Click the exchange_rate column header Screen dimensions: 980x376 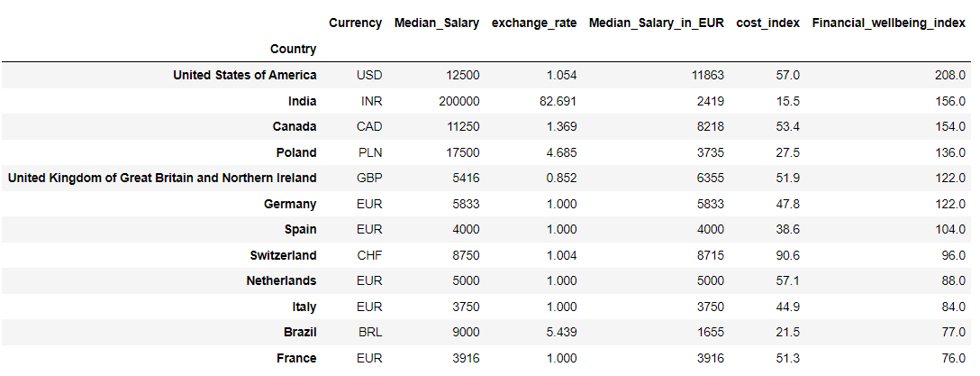(x=534, y=23)
